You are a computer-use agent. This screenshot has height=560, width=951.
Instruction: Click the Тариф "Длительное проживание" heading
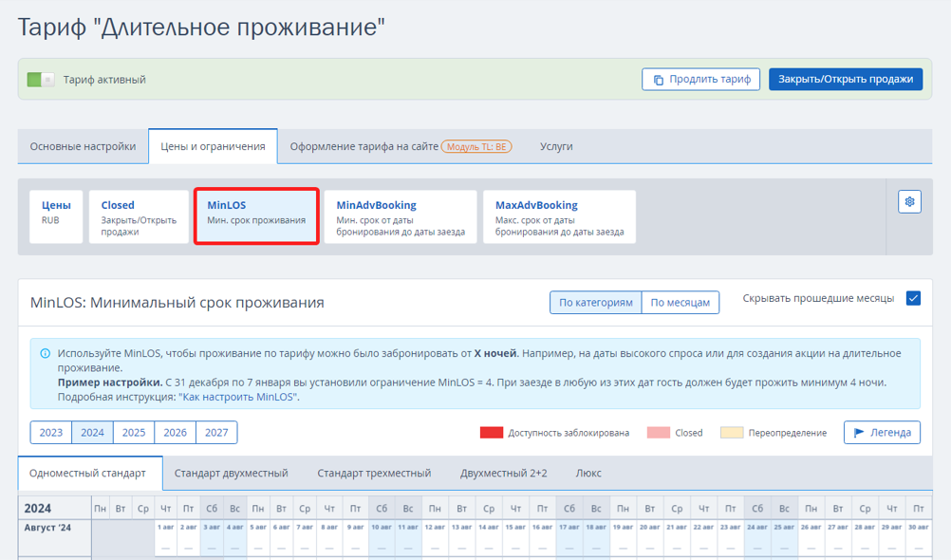click(201, 28)
